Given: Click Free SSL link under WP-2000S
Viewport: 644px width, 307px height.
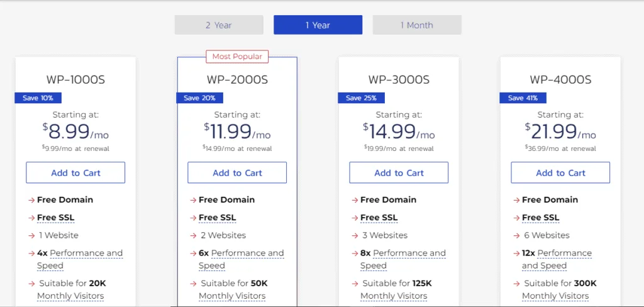Looking at the screenshot, I should pyautogui.click(x=217, y=218).
